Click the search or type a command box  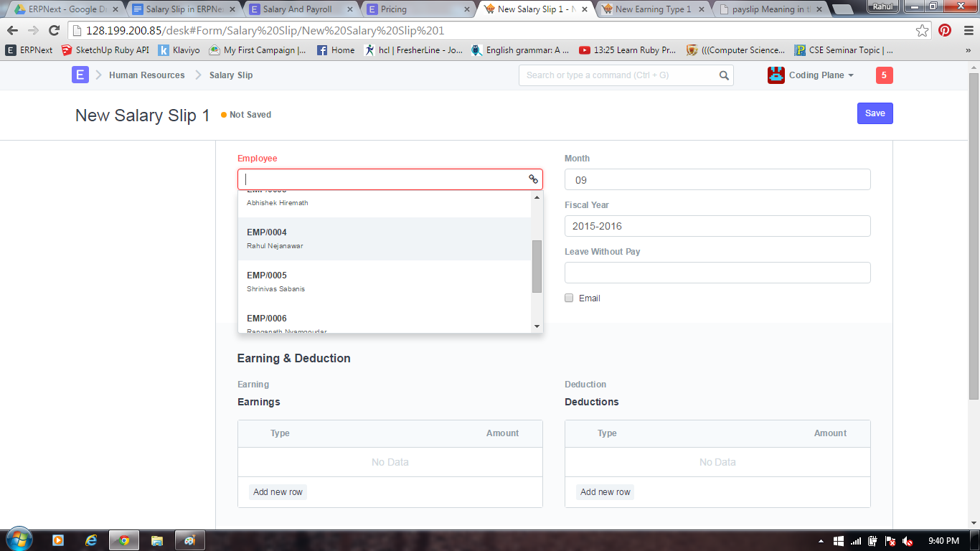point(626,75)
